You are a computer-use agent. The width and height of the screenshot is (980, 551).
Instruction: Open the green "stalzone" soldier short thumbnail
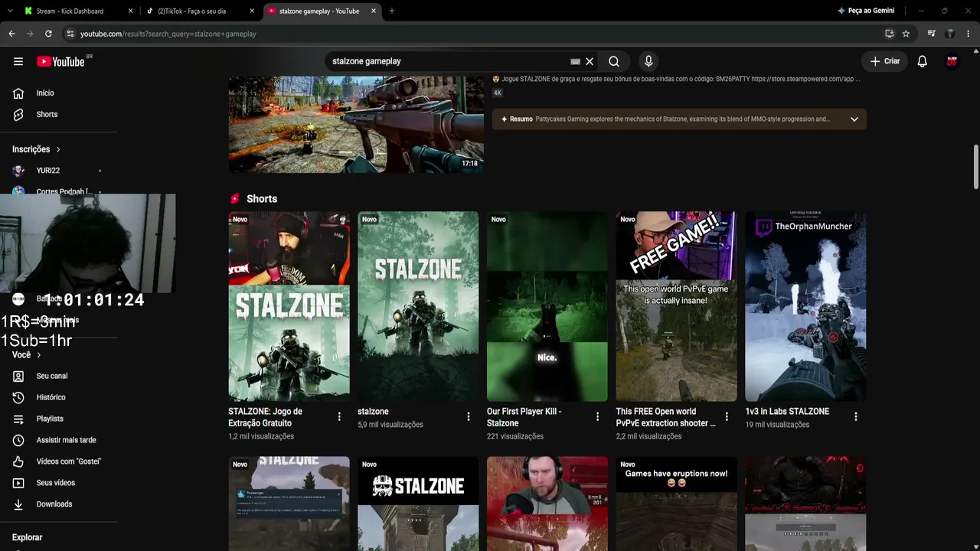418,306
